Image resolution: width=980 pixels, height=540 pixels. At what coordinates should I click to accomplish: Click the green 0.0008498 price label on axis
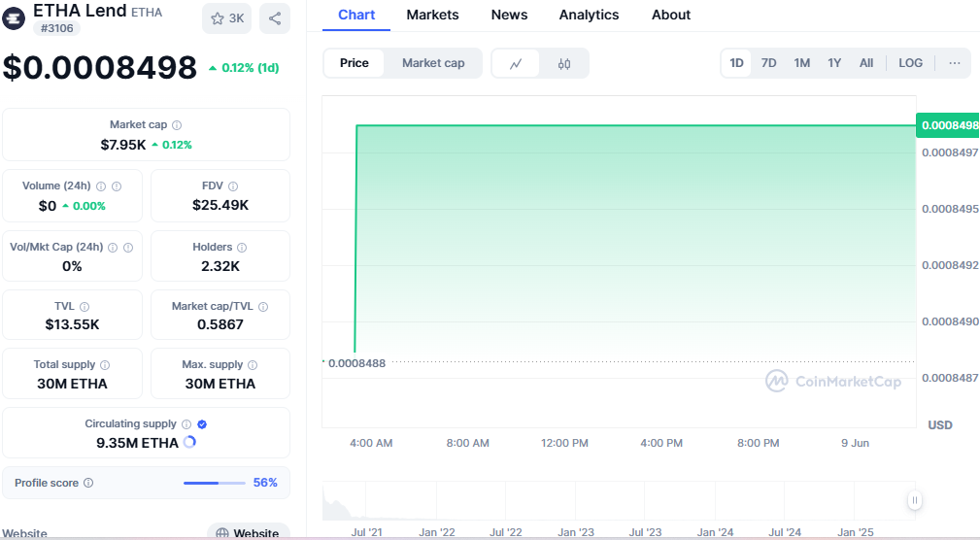point(948,125)
